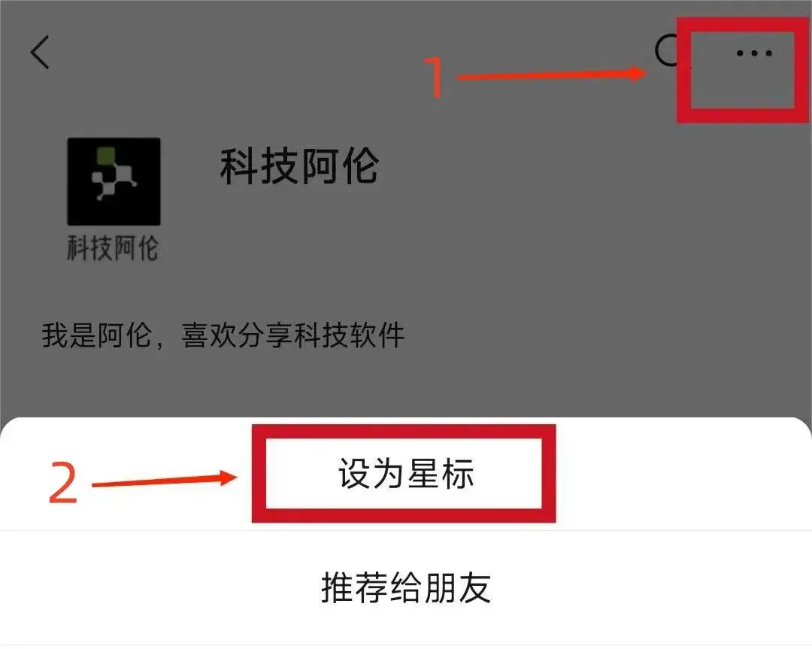The height and width of the screenshot is (649, 812).
Task: Click the red annotation number 1
Action: pos(435,76)
